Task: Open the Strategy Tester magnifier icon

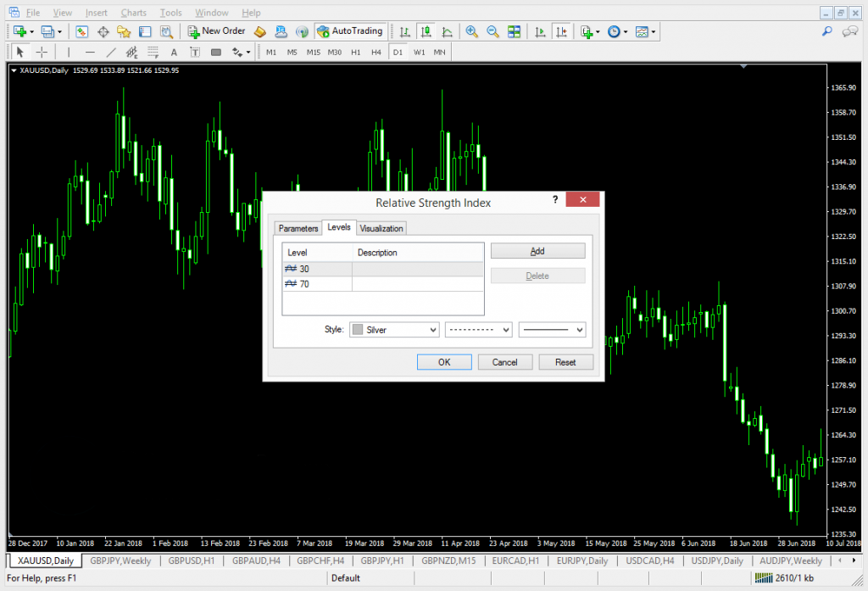Action: pos(166,31)
